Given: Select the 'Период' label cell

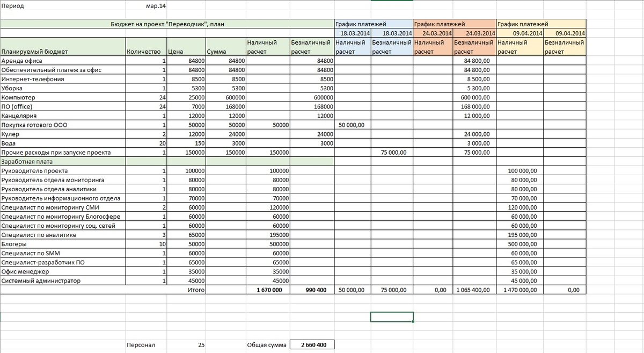Looking at the screenshot, I should 63,6.
